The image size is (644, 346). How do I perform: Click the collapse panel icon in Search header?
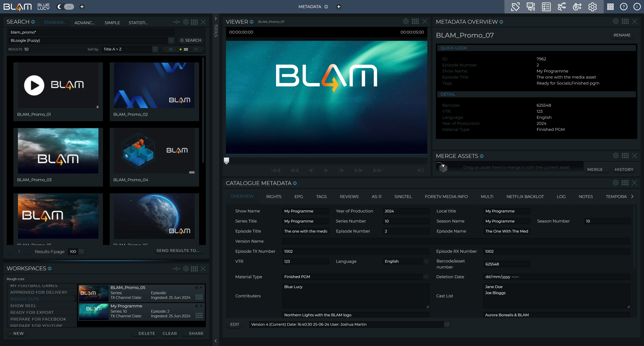[176, 22]
